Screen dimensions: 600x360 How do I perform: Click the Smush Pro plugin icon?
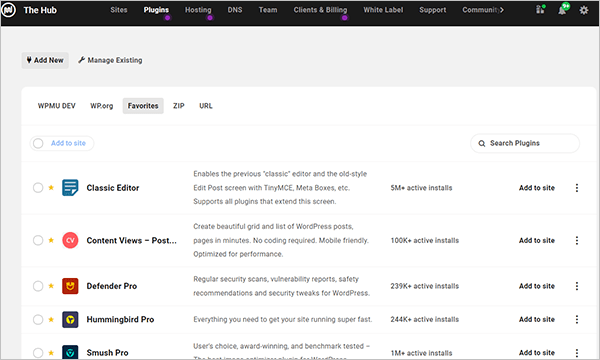[70, 352]
